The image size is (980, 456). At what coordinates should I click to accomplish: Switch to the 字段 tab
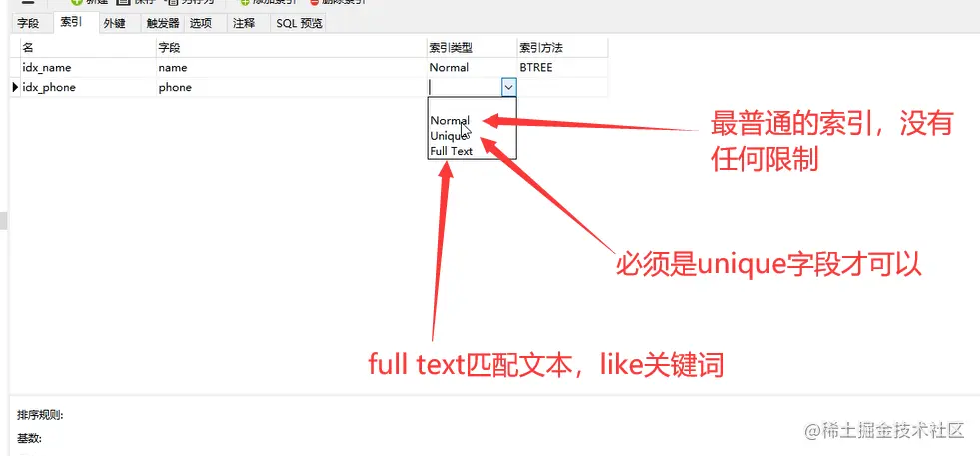point(28,23)
